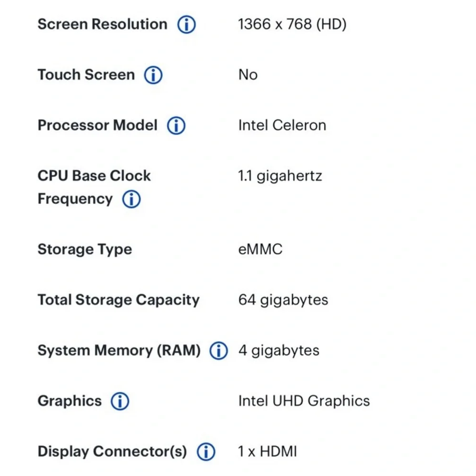The image size is (476, 476).
Task: Select the Screen Resolution label
Action: [102, 24]
